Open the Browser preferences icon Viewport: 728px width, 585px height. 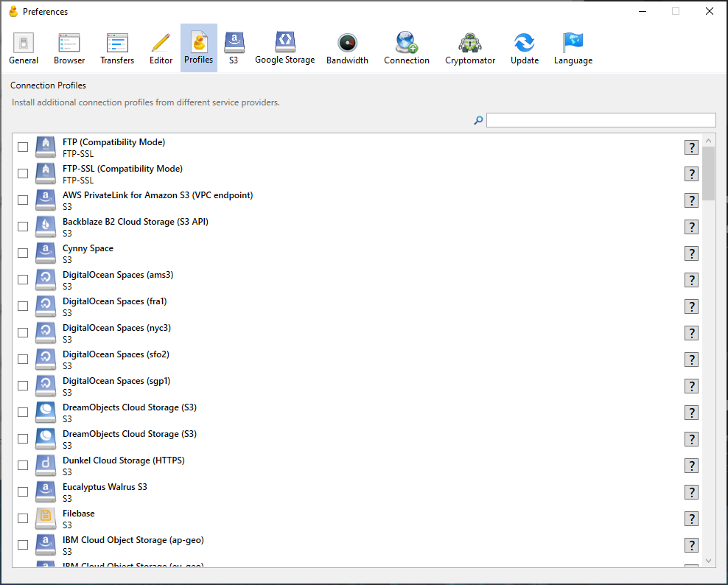pos(69,49)
